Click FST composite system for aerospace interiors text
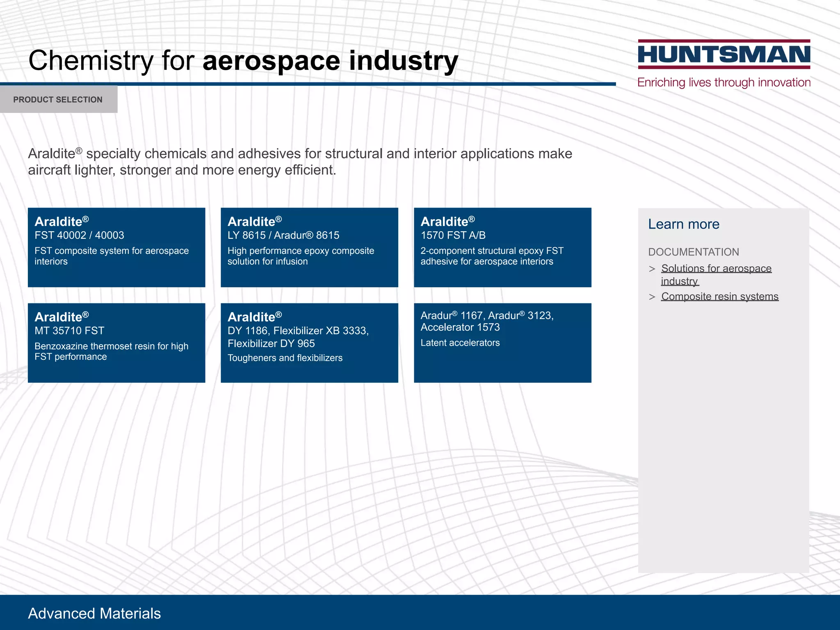Viewport: 840px width, 630px height. point(112,256)
